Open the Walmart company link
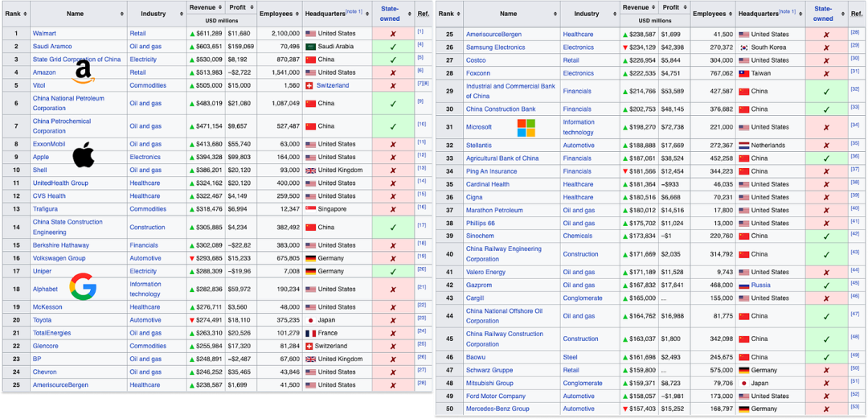Screen dimensions: 868x419 [x=44, y=34]
